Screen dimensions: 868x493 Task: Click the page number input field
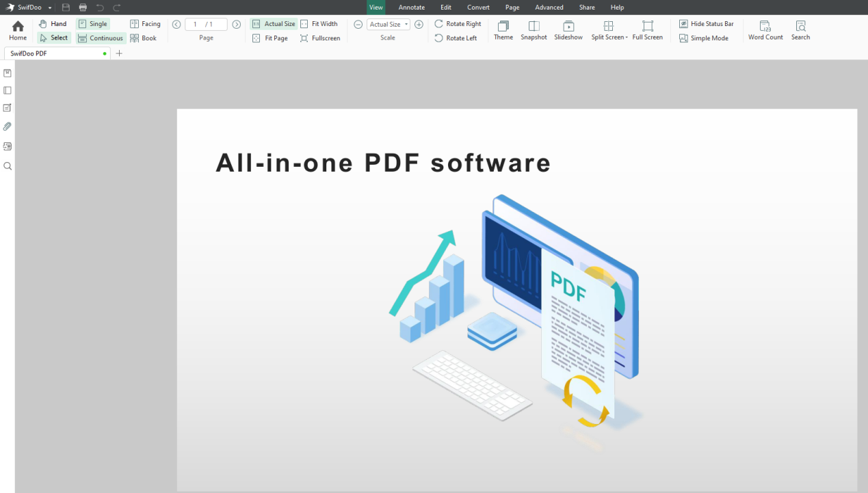(206, 25)
